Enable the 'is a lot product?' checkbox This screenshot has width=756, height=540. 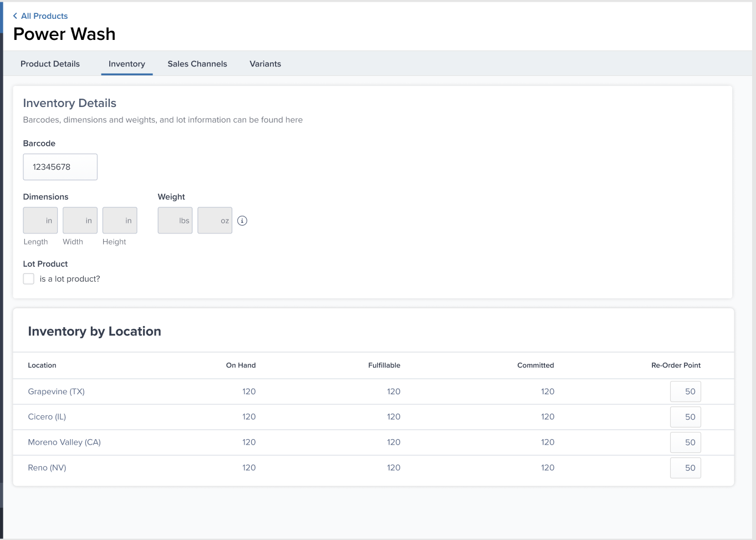28,278
